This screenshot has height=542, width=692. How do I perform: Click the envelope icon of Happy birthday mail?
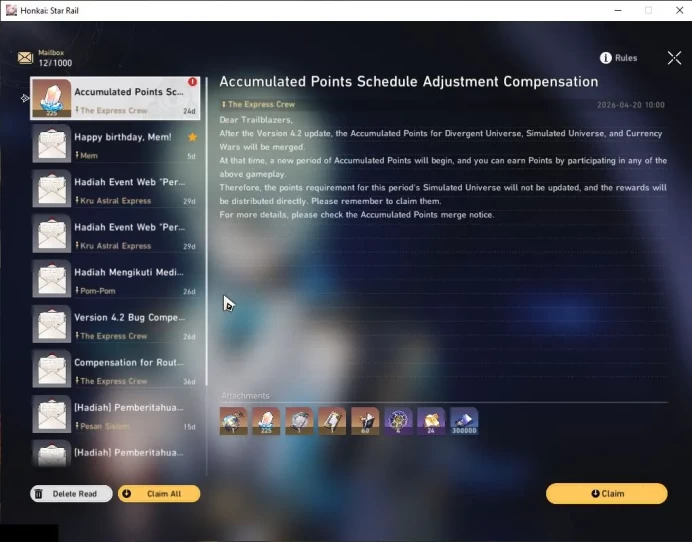[52, 143]
